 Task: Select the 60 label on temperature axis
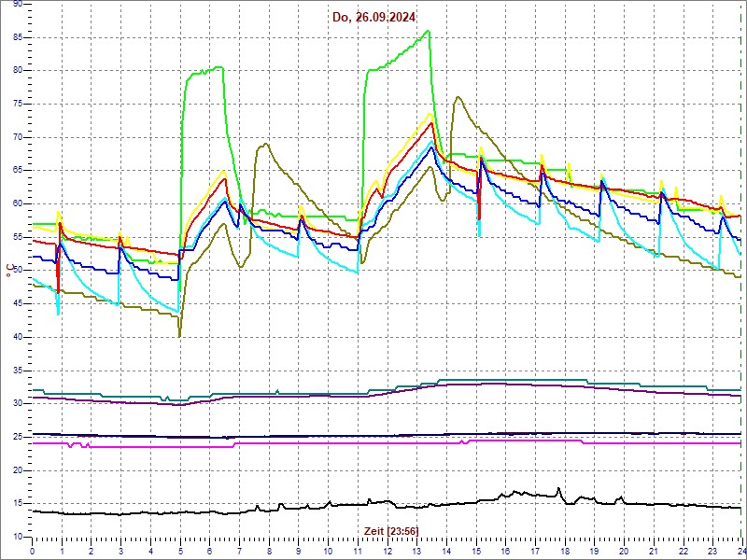click(x=18, y=203)
